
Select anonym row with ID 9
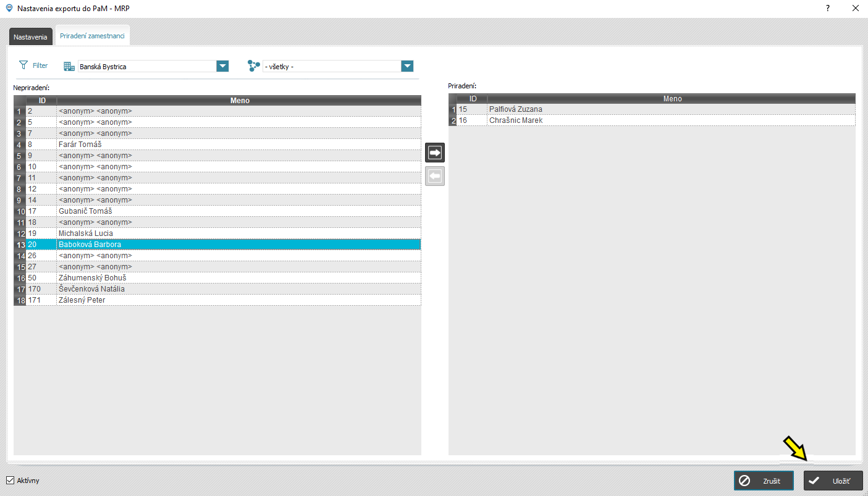[217, 156]
